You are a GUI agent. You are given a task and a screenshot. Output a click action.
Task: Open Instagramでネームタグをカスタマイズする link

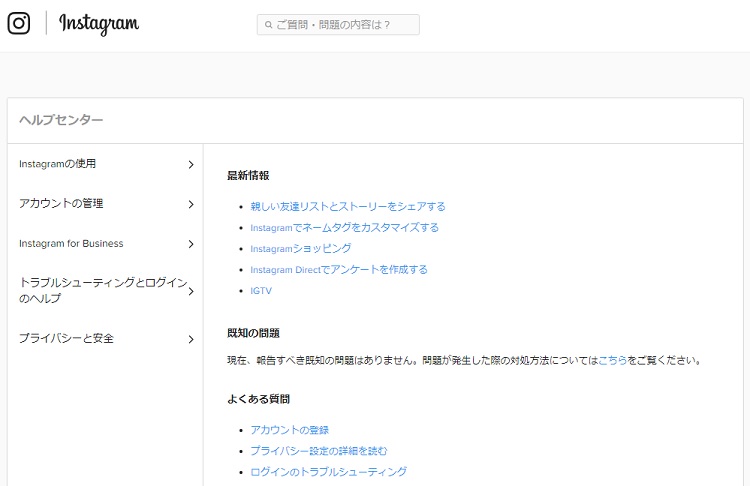click(x=344, y=228)
